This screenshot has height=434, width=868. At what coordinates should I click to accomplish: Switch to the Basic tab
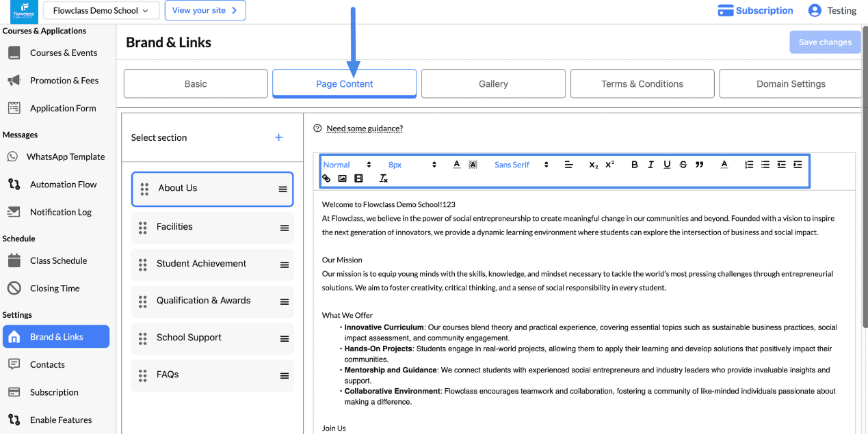(196, 84)
